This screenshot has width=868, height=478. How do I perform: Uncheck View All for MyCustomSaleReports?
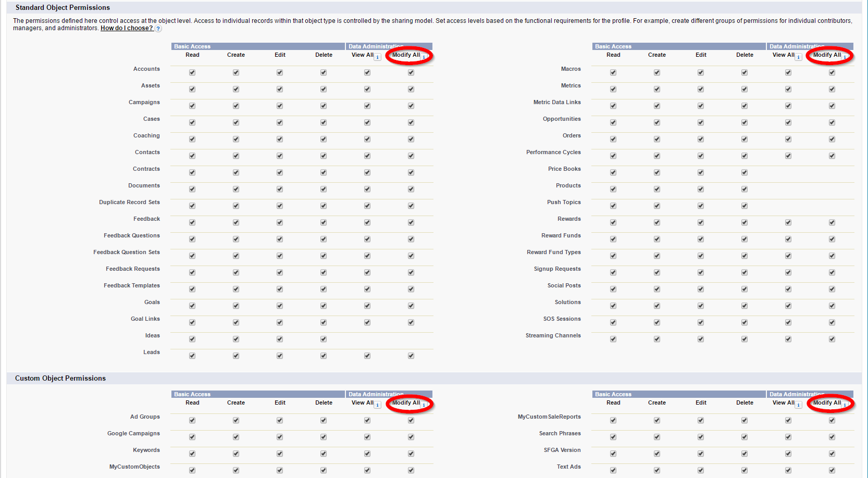(x=788, y=420)
